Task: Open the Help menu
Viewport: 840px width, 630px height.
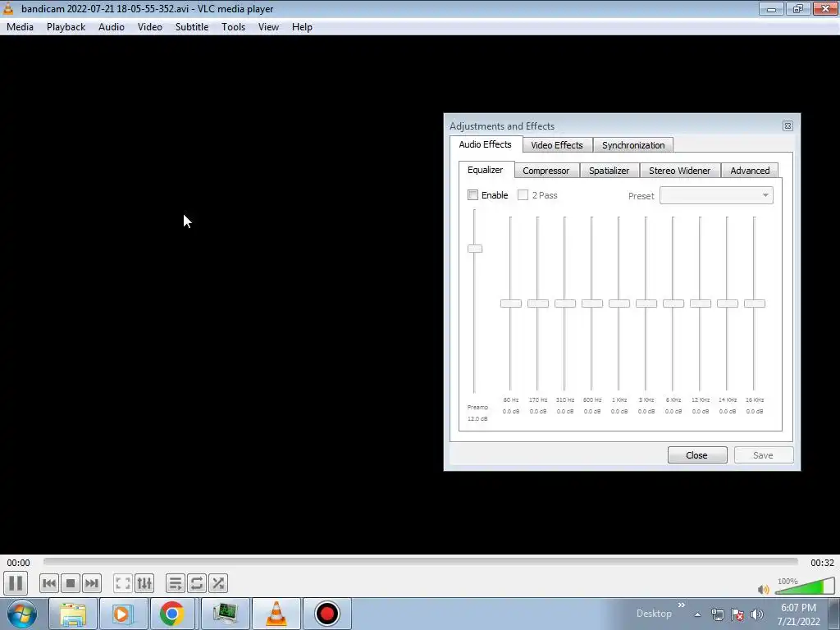Action: tap(302, 27)
